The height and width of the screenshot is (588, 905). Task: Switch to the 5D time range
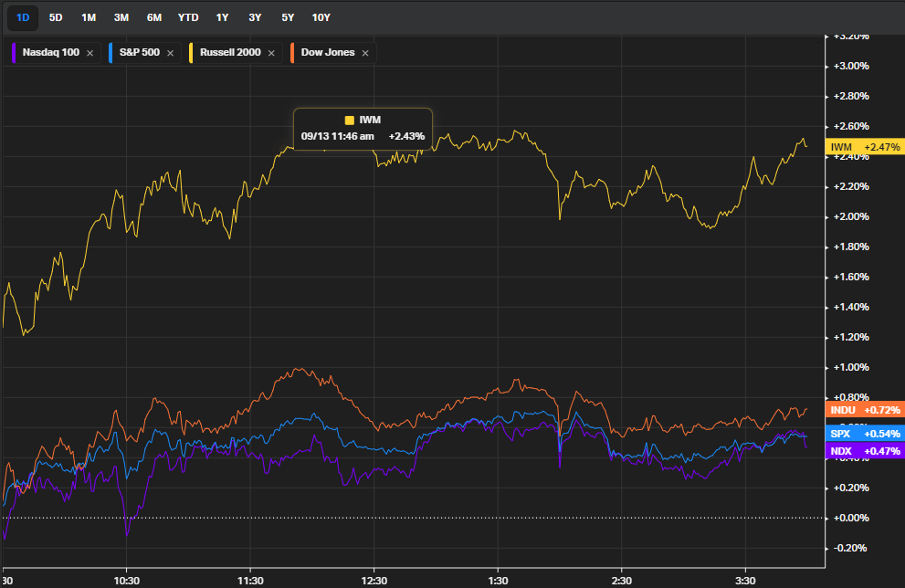(x=56, y=17)
